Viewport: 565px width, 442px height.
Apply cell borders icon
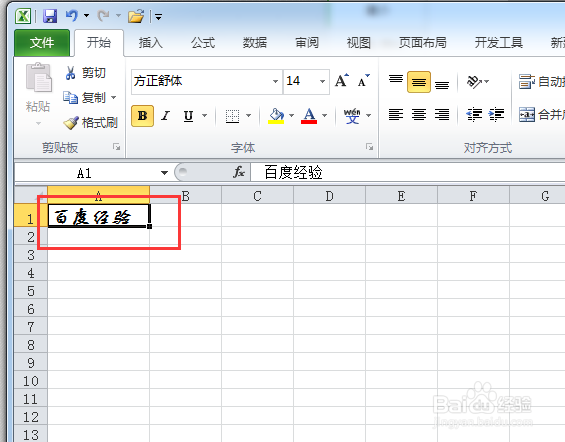tap(232, 116)
